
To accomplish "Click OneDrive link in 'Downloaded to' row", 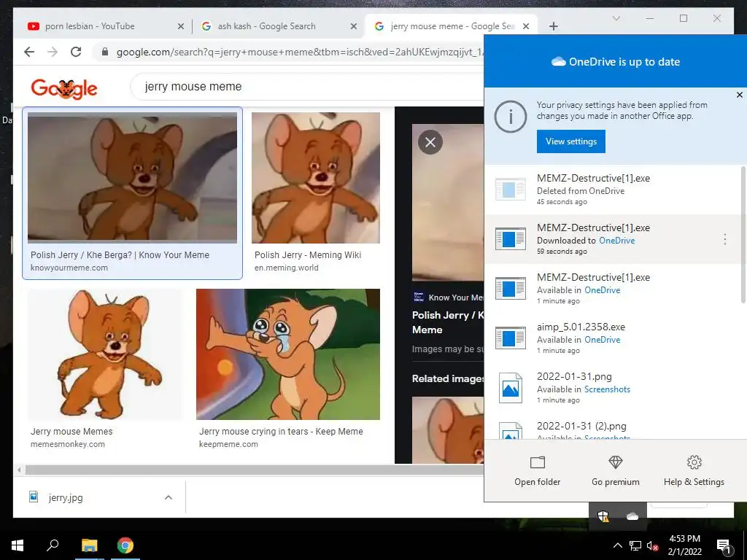I will pyautogui.click(x=616, y=241).
